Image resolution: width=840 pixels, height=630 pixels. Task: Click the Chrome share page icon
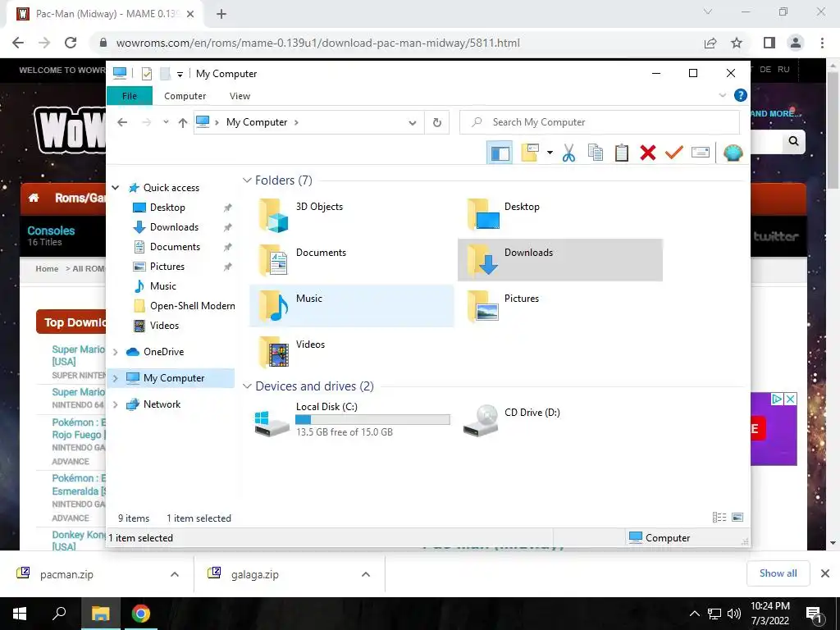pos(710,43)
